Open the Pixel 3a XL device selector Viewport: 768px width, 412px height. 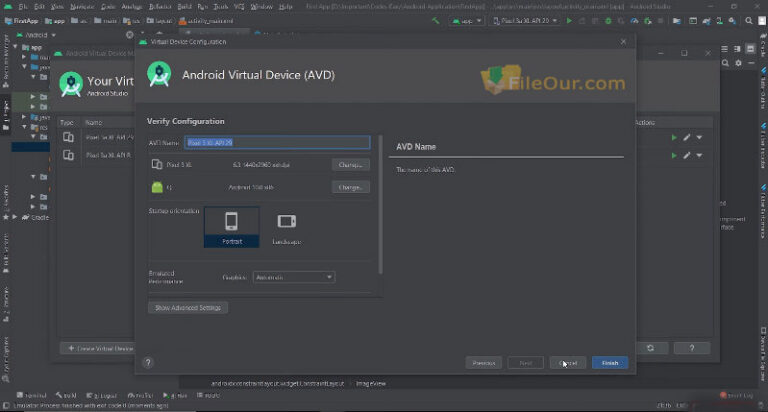click(x=525, y=21)
